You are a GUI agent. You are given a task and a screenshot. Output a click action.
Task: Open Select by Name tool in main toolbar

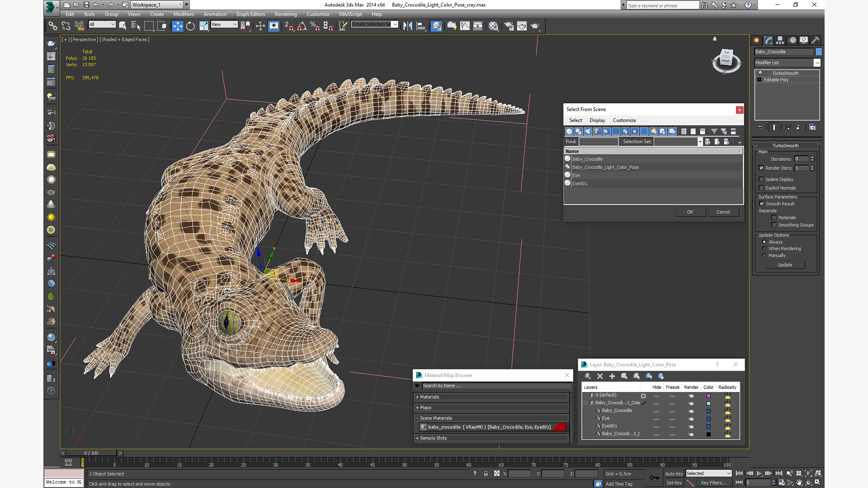(x=135, y=26)
